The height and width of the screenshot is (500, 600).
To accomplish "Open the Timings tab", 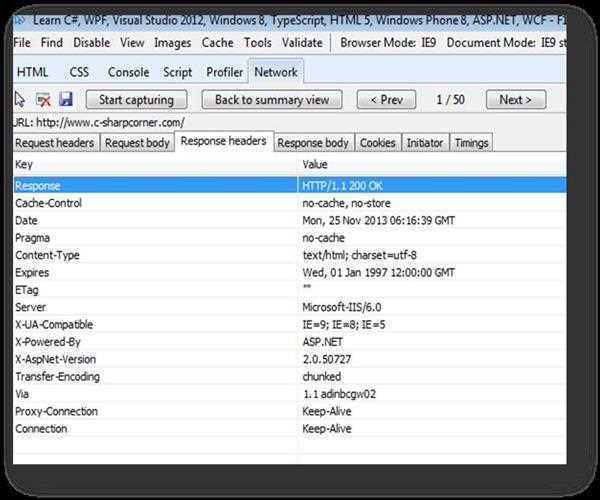I will (x=471, y=143).
